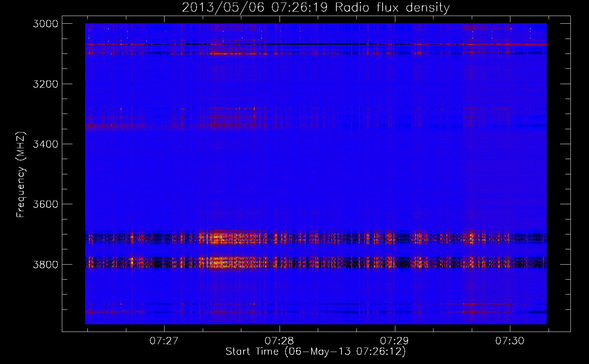Click the 07:27 time tick label

point(164,341)
